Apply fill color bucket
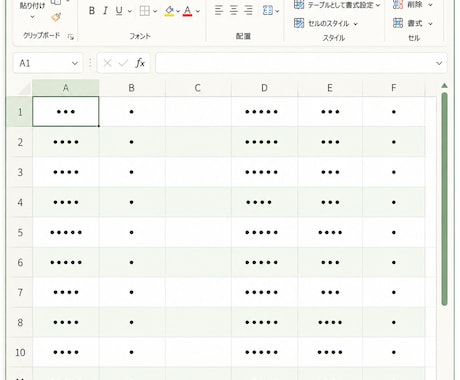Viewport: 460px width, 380px height. pyautogui.click(x=169, y=11)
